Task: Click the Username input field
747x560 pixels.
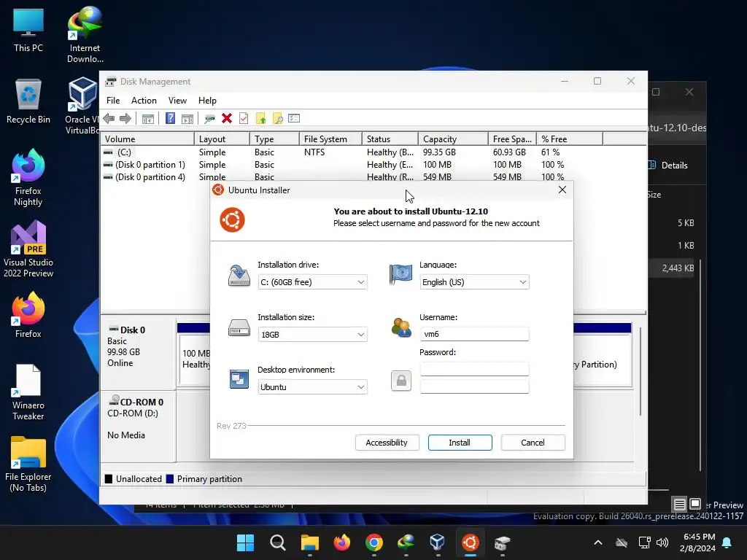Action: pos(474,334)
